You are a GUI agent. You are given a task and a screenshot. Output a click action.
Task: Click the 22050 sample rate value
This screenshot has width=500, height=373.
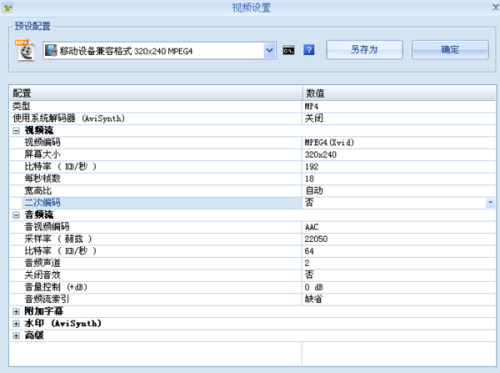coord(316,239)
